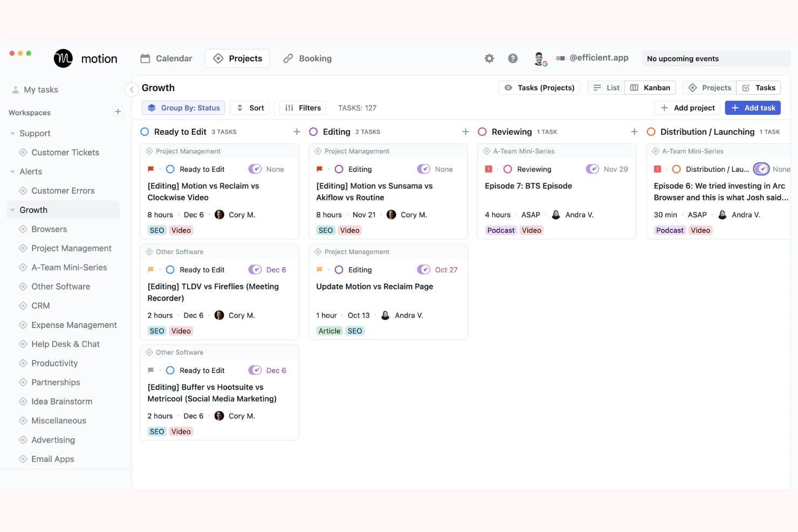Toggle auto-schedule on Motion vs Sunsama card
Screen dimensions: 798x532
click(424, 169)
